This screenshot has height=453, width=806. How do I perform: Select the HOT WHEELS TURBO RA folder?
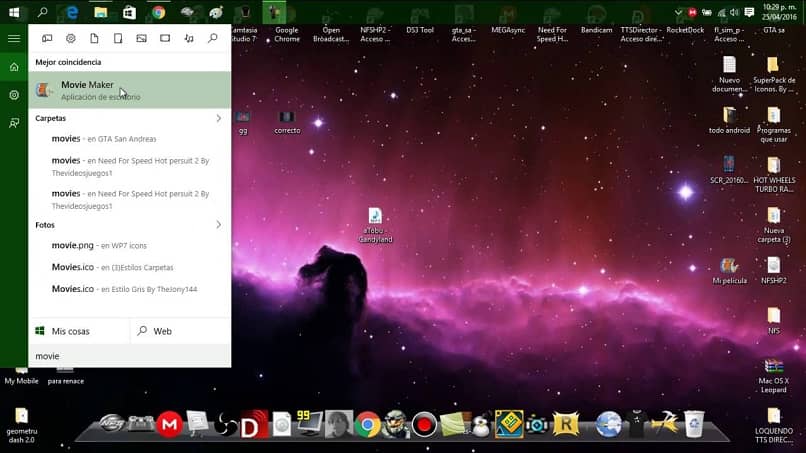(774, 175)
